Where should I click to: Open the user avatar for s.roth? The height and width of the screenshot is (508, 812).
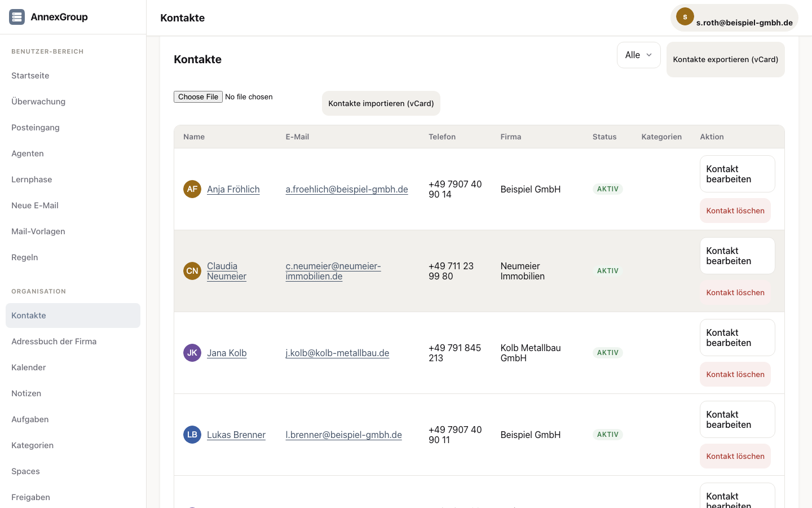[x=685, y=16]
